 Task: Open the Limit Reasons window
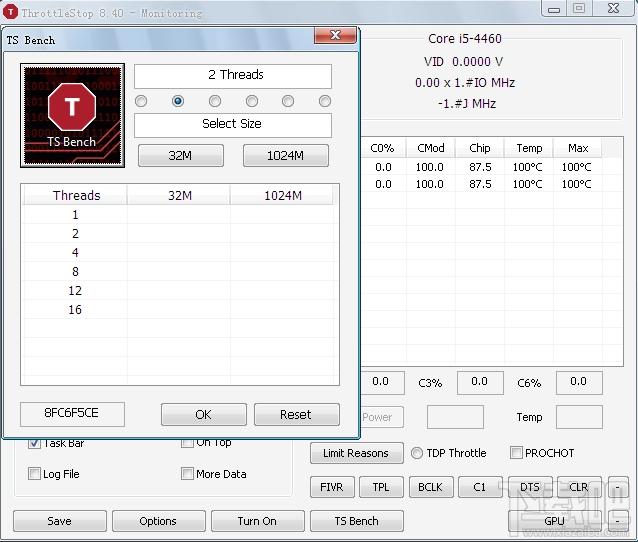356,453
